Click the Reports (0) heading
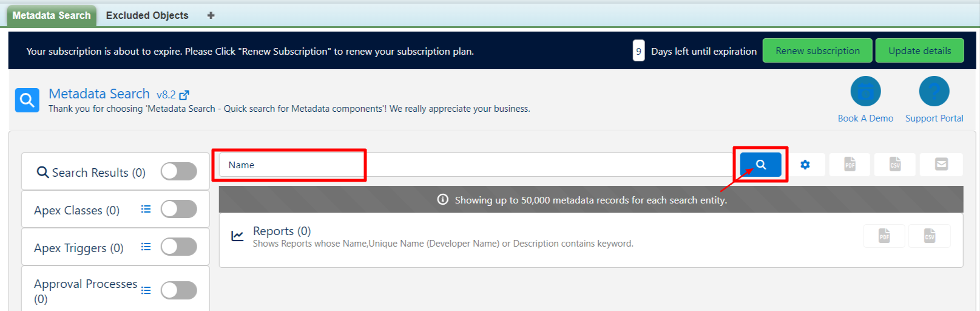980x311 pixels. [282, 231]
